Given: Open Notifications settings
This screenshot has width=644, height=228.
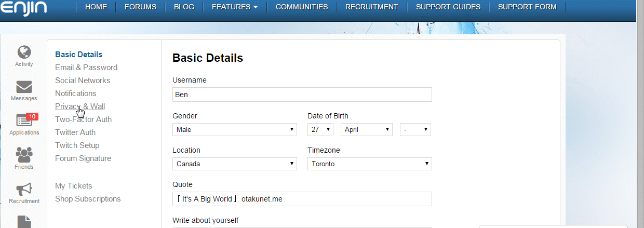Looking at the screenshot, I should 76,93.
